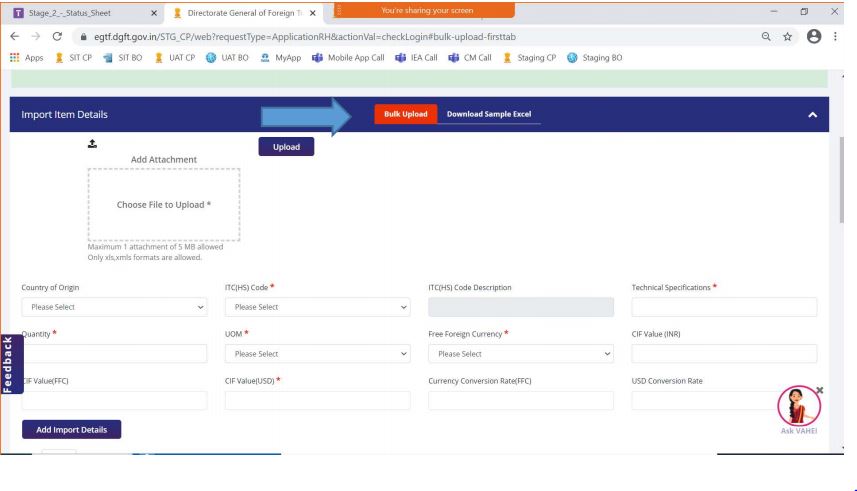Open the Staging CP bookmark
857x491 pixels.
coord(529,57)
